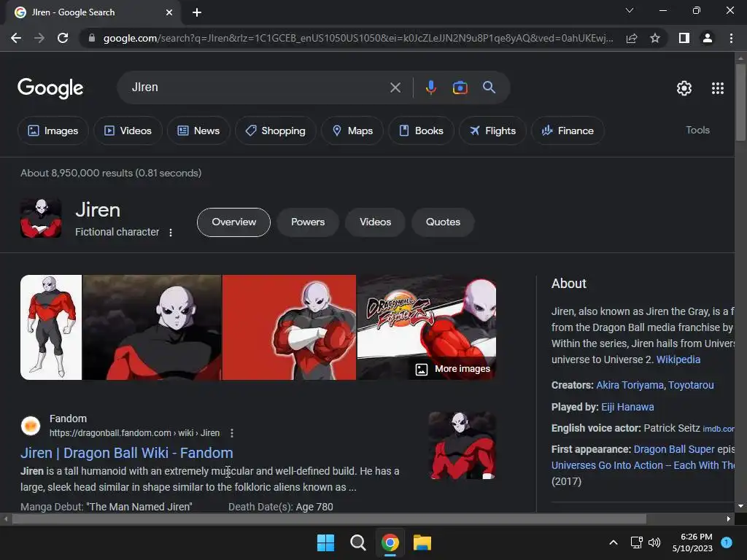Filter results by Images
This screenshot has width=747, height=560.
point(53,131)
